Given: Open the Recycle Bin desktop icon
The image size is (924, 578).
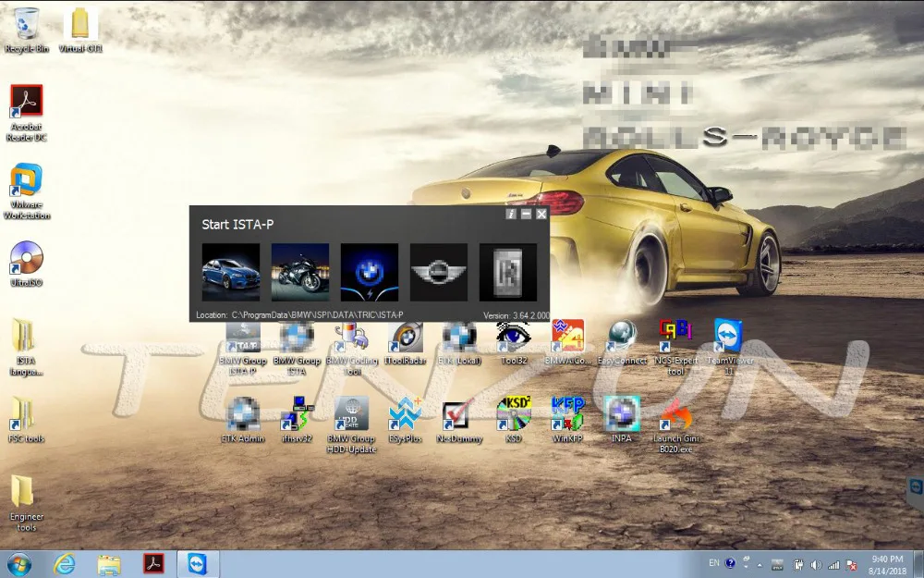Looking at the screenshot, I should (27, 30).
